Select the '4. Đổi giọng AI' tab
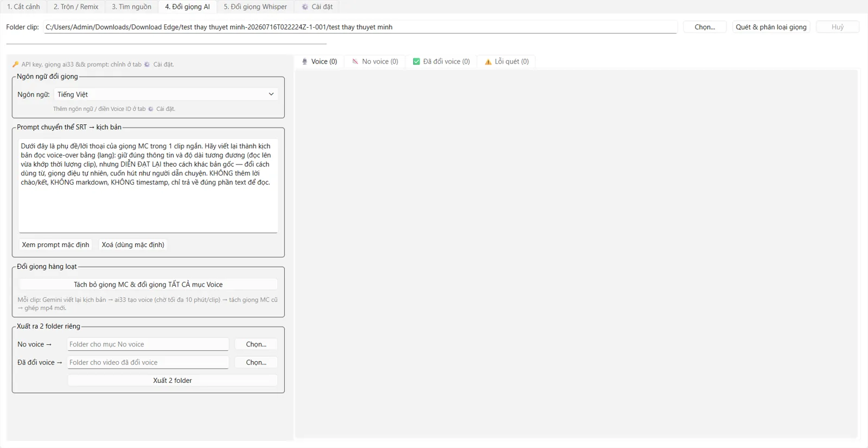The image size is (868, 448). (x=187, y=7)
